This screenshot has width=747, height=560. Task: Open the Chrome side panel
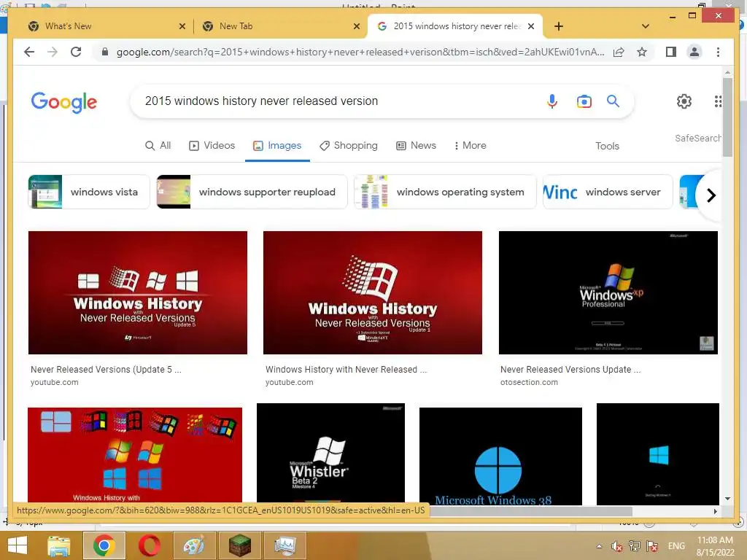point(671,52)
